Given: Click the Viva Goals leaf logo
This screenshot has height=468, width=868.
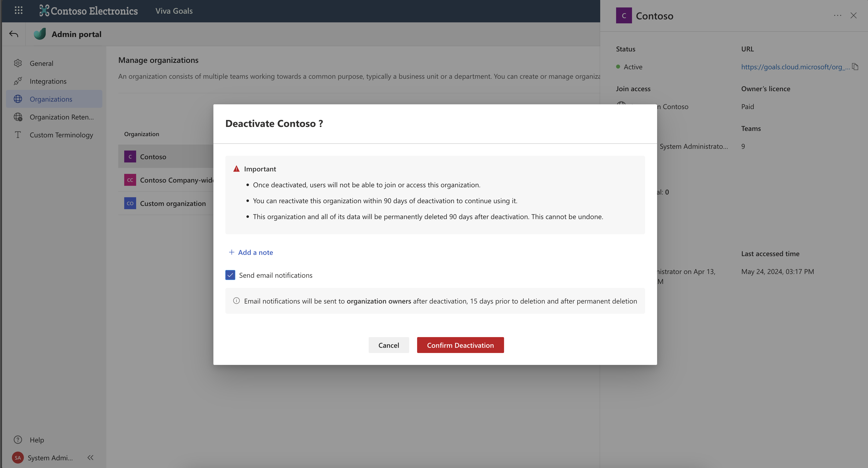Looking at the screenshot, I should pyautogui.click(x=40, y=34).
